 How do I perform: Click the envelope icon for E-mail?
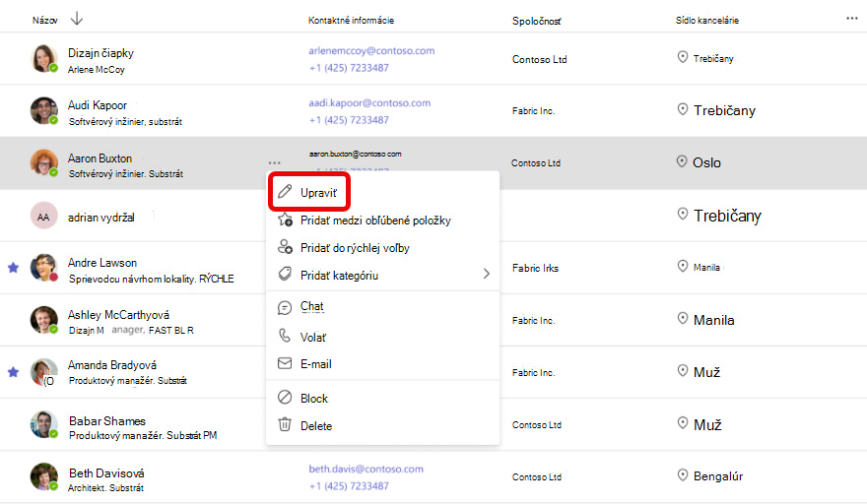pyautogui.click(x=284, y=363)
